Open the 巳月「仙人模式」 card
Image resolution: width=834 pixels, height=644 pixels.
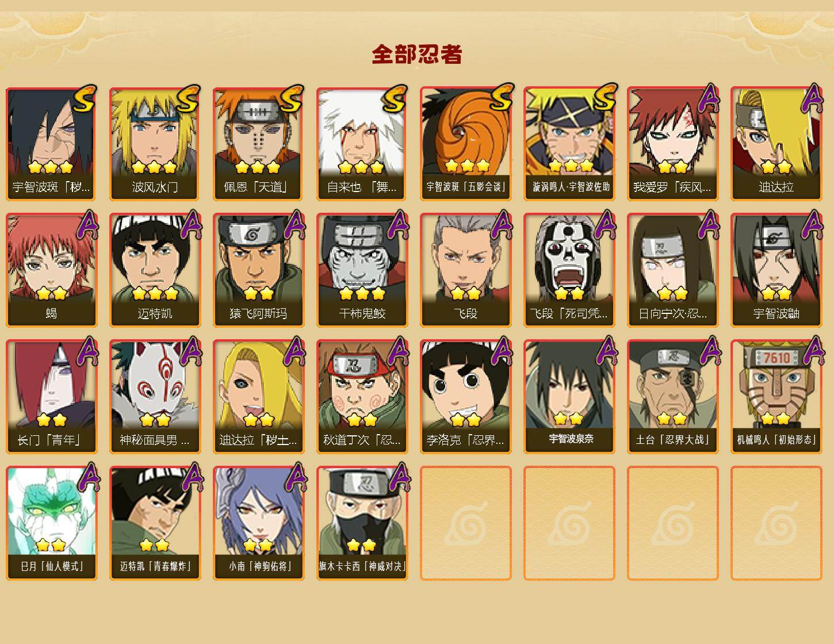[x=52, y=523]
